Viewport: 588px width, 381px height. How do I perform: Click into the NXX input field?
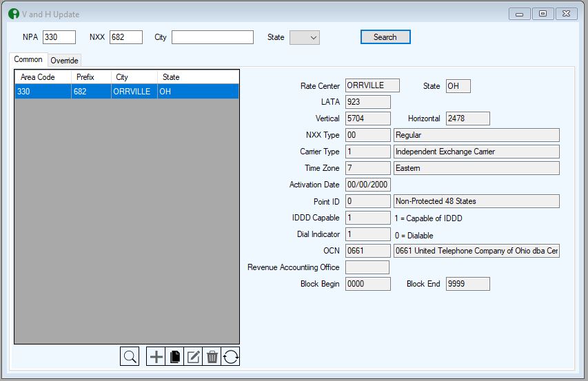(125, 37)
